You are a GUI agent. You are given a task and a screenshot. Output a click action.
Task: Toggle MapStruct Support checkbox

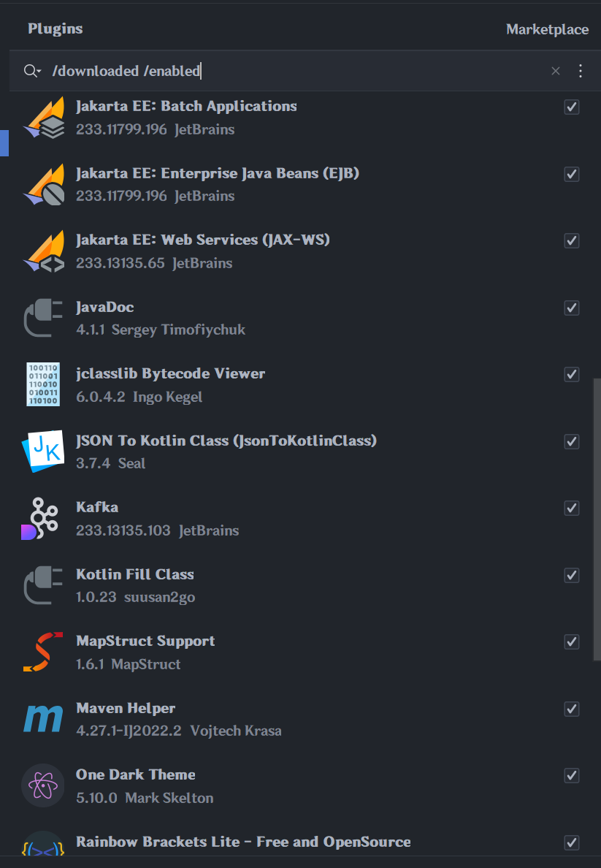click(572, 642)
